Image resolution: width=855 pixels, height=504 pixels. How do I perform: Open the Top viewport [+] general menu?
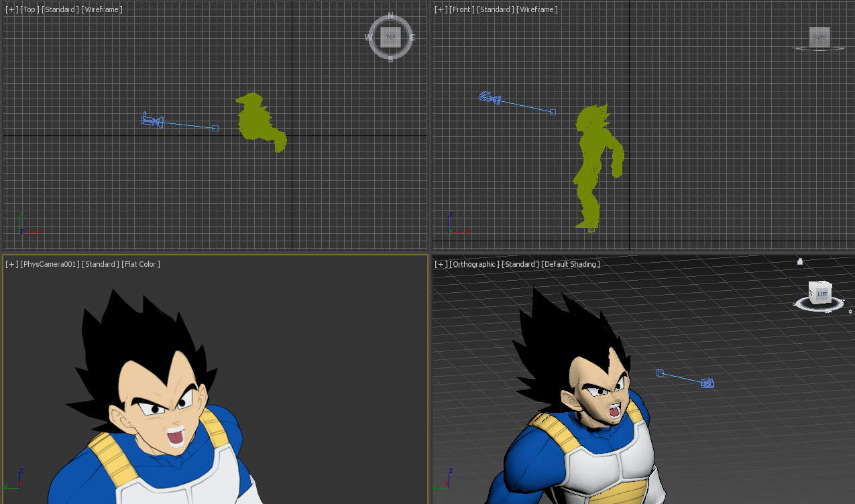tap(11, 9)
